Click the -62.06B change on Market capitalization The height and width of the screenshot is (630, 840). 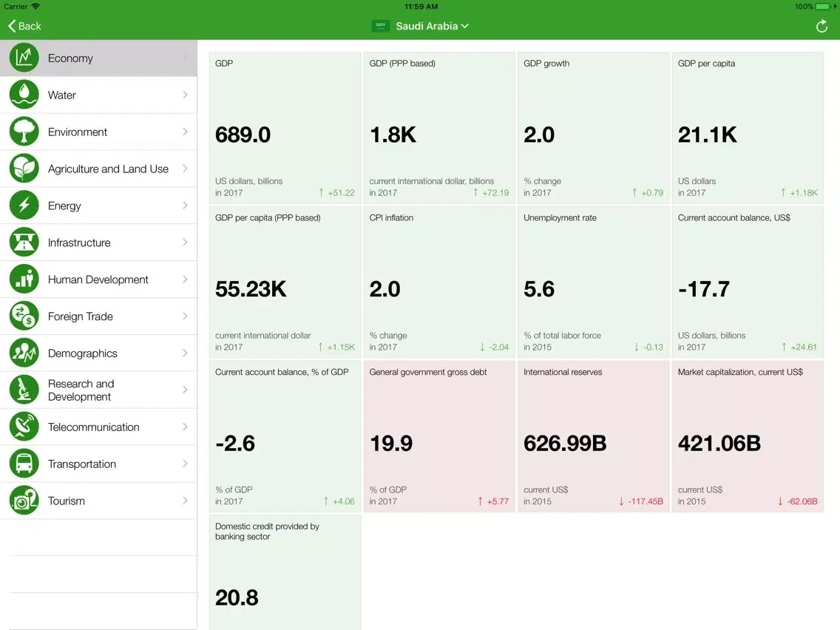click(x=802, y=501)
